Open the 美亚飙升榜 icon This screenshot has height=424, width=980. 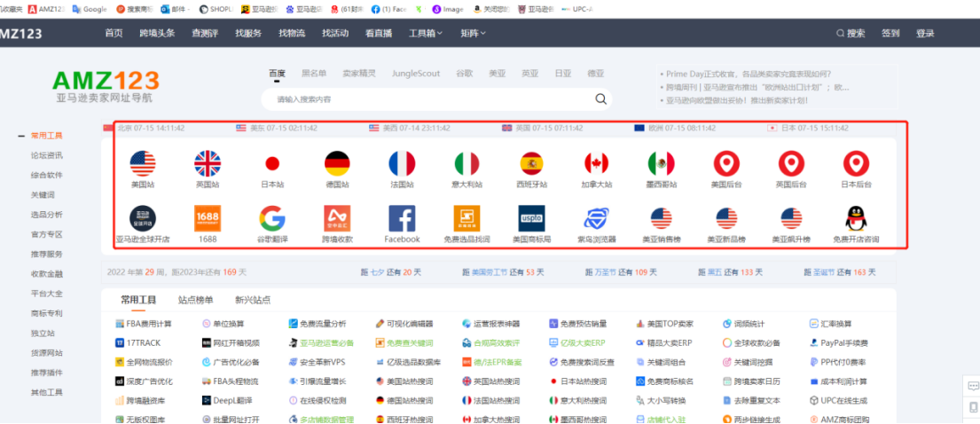click(791, 218)
